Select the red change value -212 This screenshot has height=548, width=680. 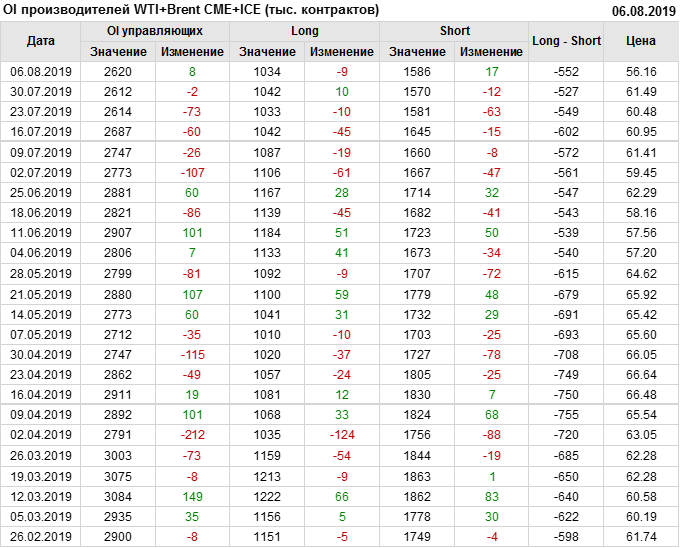click(191, 435)
